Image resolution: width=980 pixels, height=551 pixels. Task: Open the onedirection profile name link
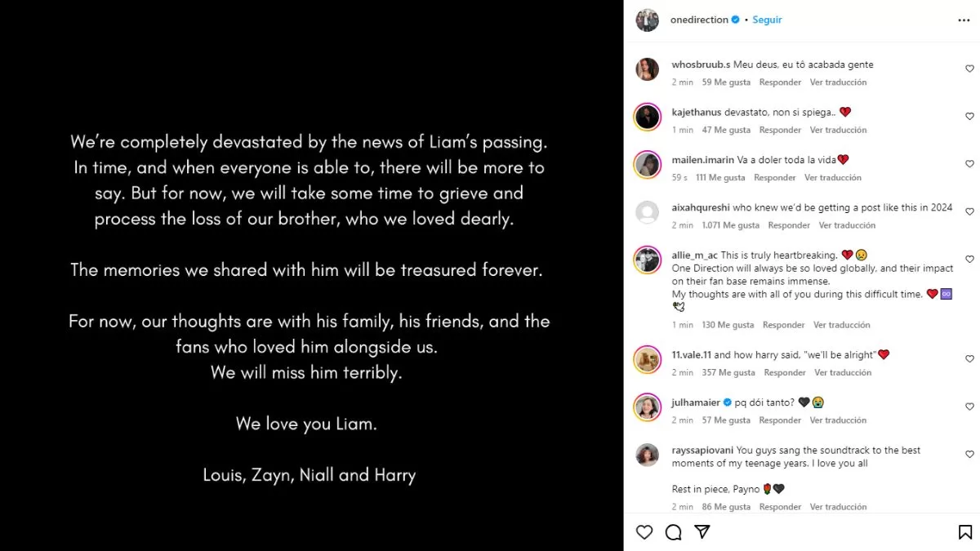tap(698, 20)
